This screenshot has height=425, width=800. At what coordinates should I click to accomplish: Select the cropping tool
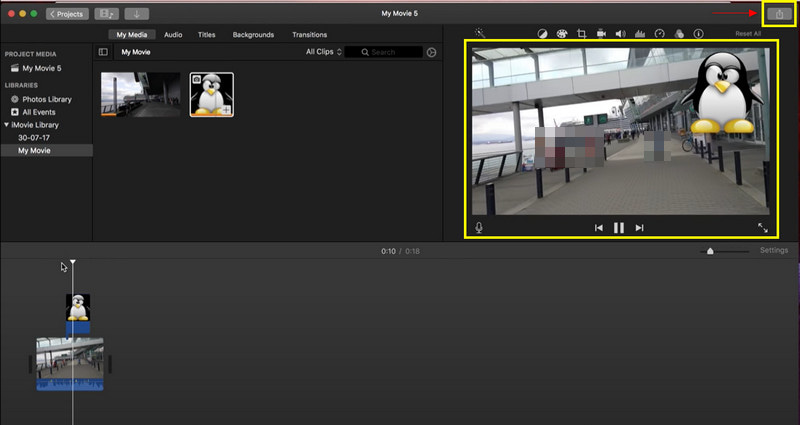coord(582,34)
